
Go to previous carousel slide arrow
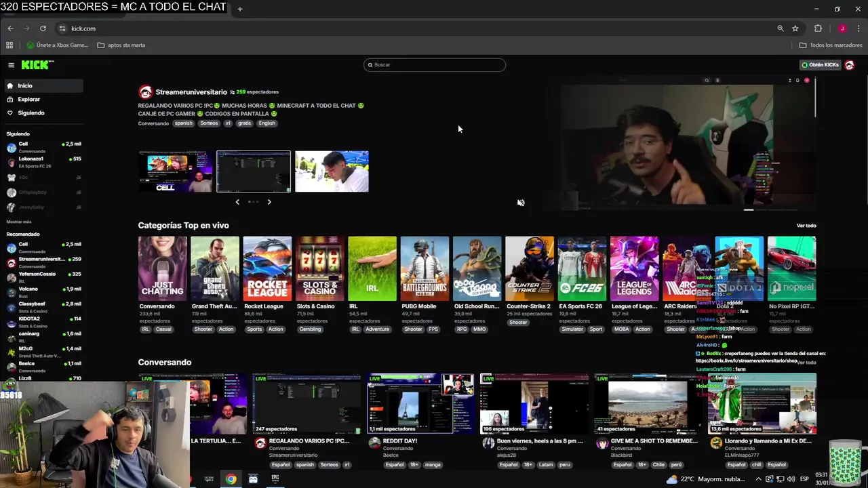(237, 202)
